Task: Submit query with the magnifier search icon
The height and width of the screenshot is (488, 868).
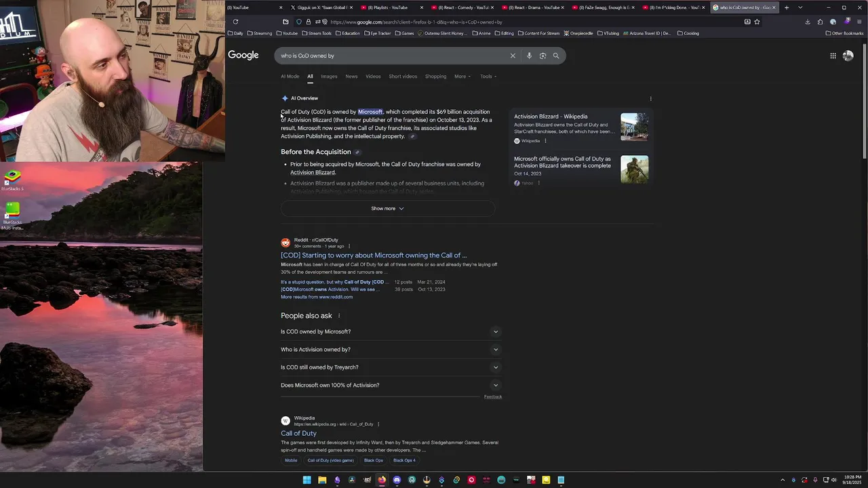Action: tap(556, 56)
